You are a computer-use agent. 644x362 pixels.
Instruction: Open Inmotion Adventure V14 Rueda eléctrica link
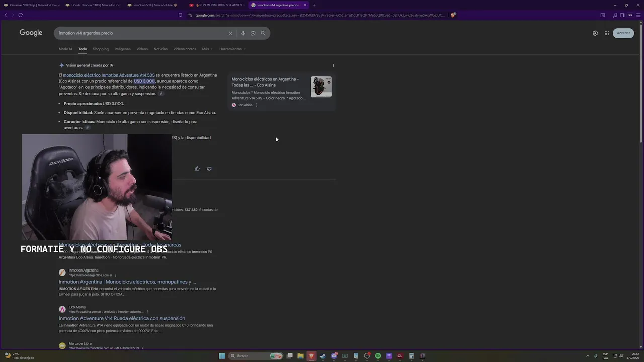[122, 318]
